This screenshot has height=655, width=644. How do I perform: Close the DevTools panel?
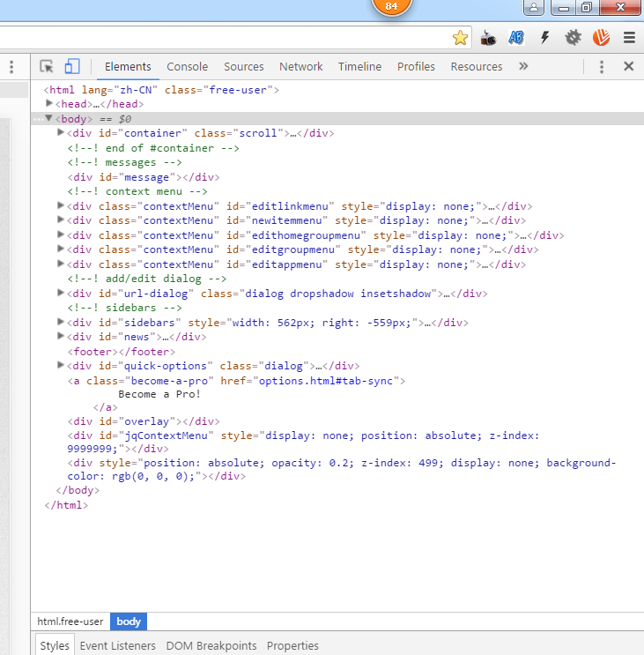[628, 66]
